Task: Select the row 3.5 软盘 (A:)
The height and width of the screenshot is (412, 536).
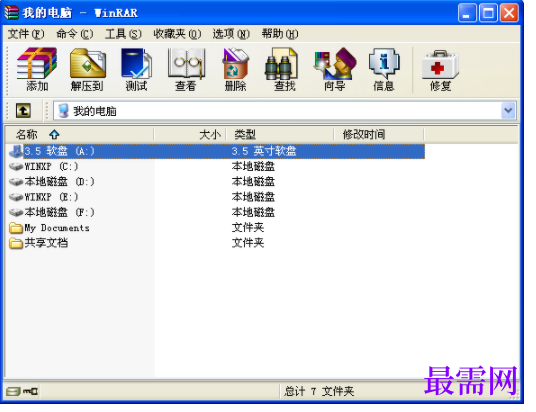Action: point(217,151)
